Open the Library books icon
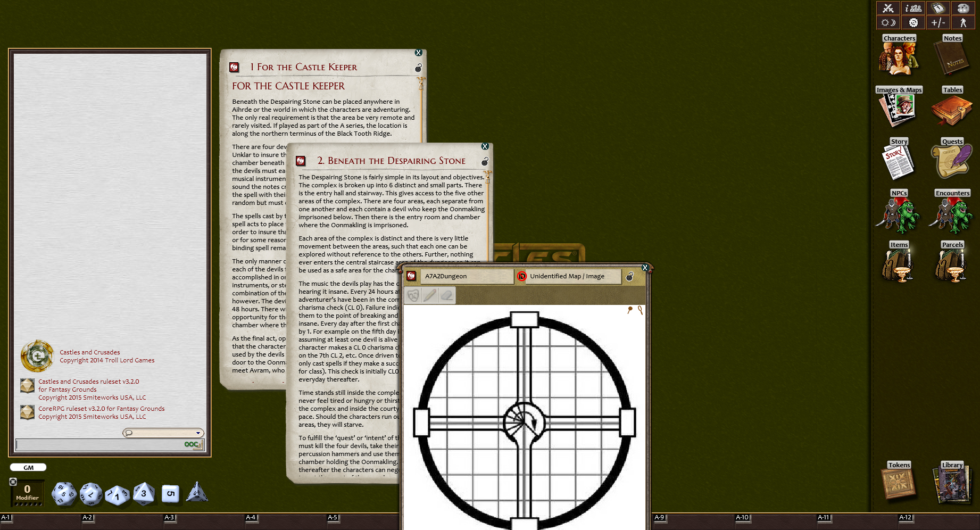The height and width of the screenshot is (530, 980). pyautogui.click(x=952, y=483)
